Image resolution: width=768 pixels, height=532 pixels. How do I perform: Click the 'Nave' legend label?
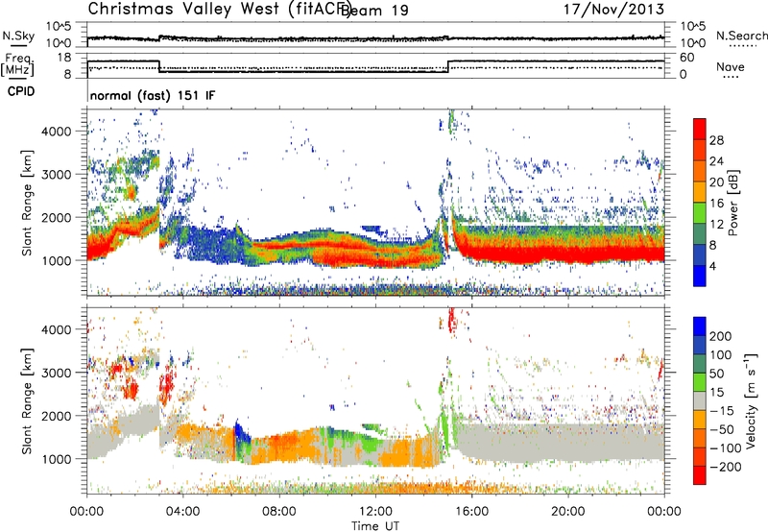click(730, 66)
